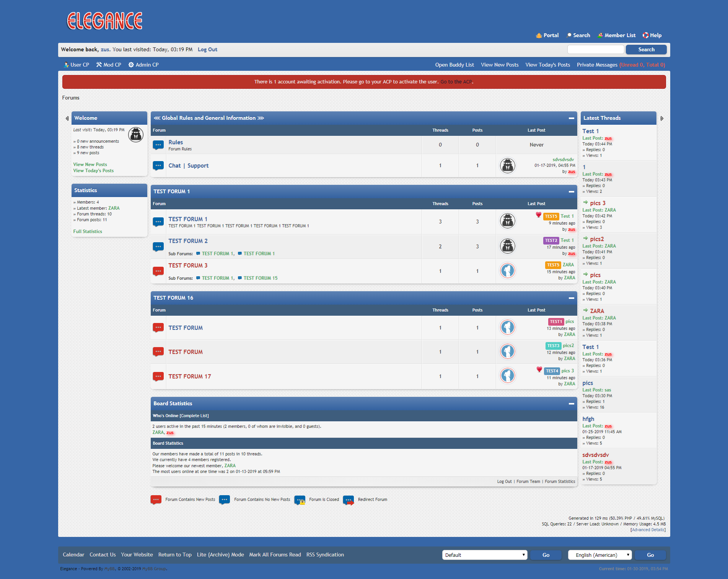Open the Forums breadcrumb link

click(71, 98)
